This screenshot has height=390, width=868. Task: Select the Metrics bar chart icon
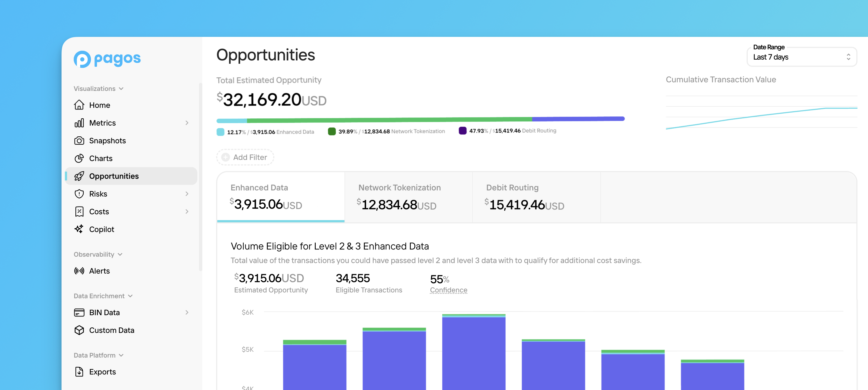point(79,123)
